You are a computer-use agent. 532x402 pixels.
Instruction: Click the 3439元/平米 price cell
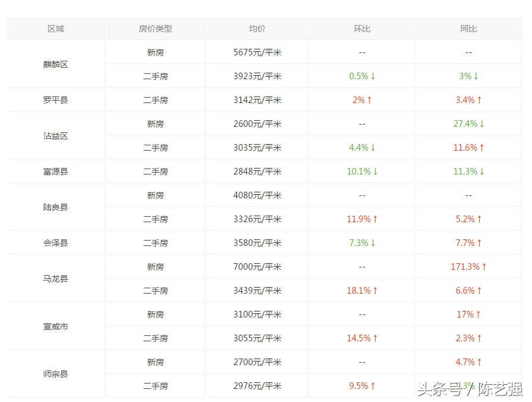(x=257, y=291)
